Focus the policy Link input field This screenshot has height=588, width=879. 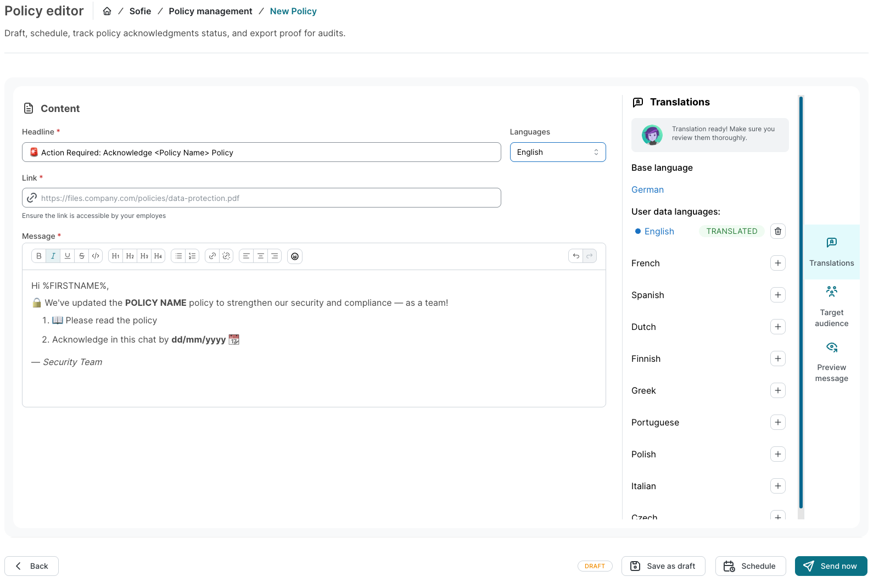pos(268,198)
